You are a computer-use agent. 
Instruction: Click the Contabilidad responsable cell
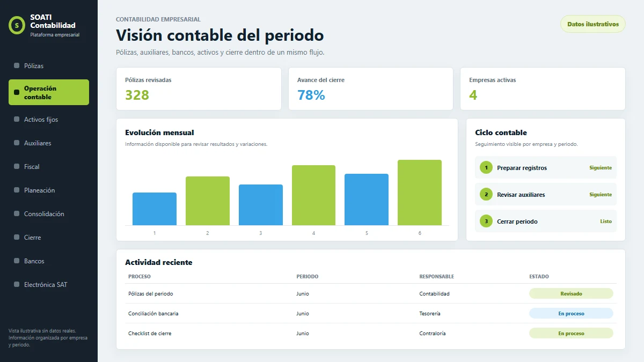pyautogui.click(x=435, y=293)
